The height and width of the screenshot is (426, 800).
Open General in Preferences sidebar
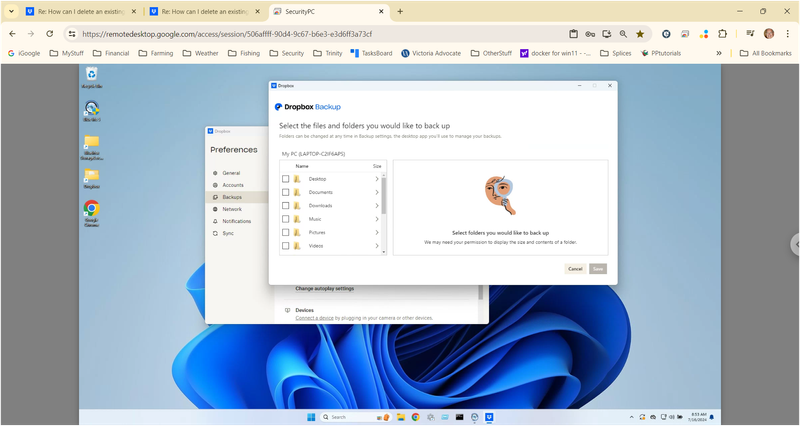point(231,173)
